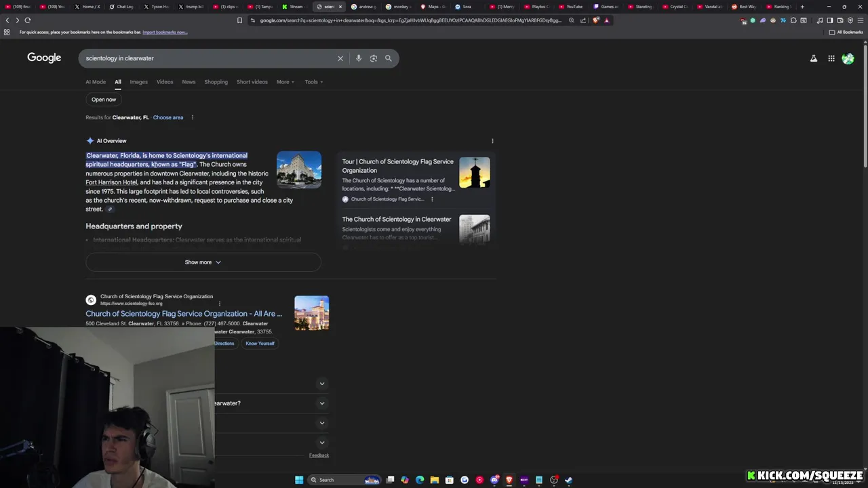
Task: Open the More search filters dropdown
Action: pos(285,82)
